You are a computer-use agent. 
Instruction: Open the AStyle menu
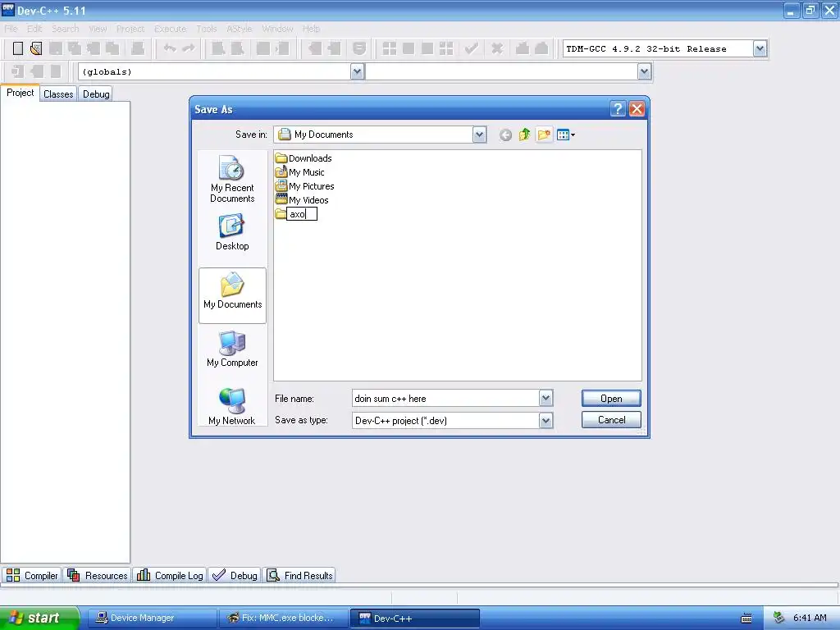[x=239, y=29]
